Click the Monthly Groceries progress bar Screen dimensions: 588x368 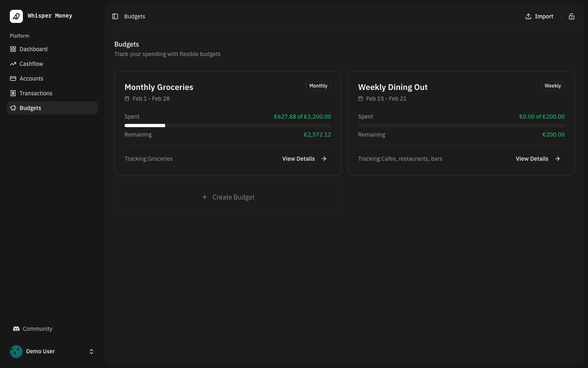[x=227, y=126]
